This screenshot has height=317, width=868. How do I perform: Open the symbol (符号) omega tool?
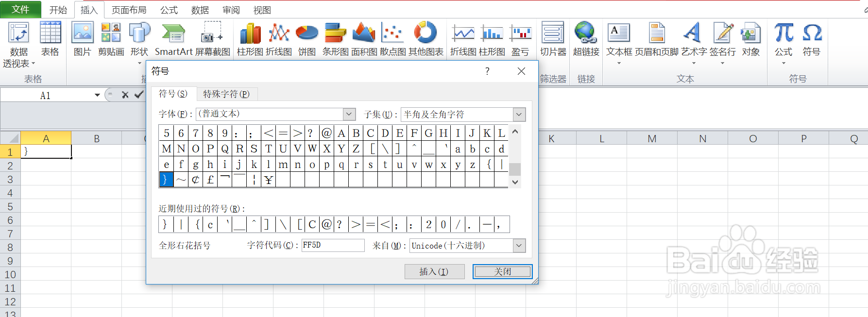[x=812, y=39]
